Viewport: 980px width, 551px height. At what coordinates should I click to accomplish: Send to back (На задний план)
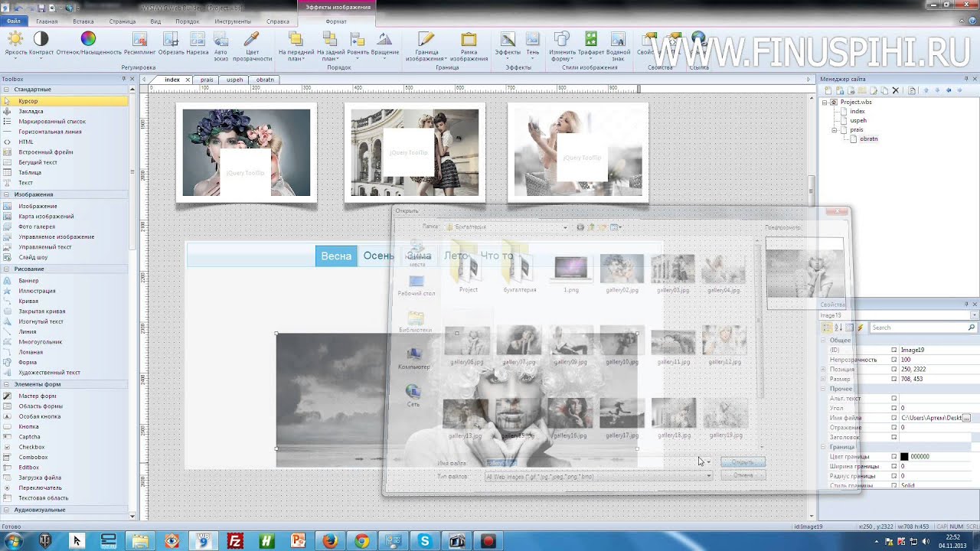(x=331, y=46)
